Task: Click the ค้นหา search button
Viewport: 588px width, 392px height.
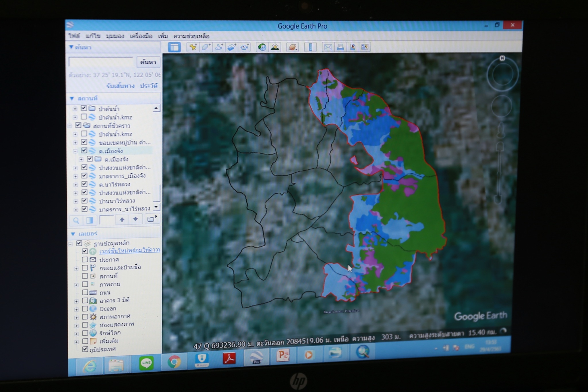Action: 148,62
